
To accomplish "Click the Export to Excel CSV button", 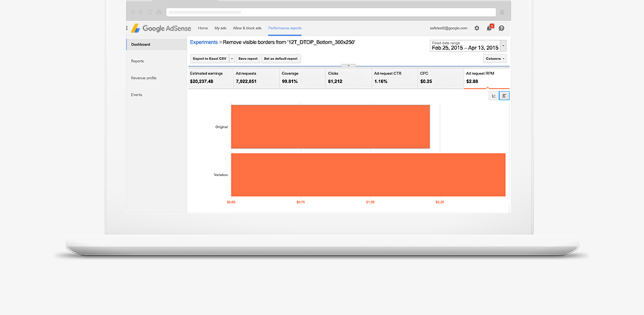I will tap(210, 58).
